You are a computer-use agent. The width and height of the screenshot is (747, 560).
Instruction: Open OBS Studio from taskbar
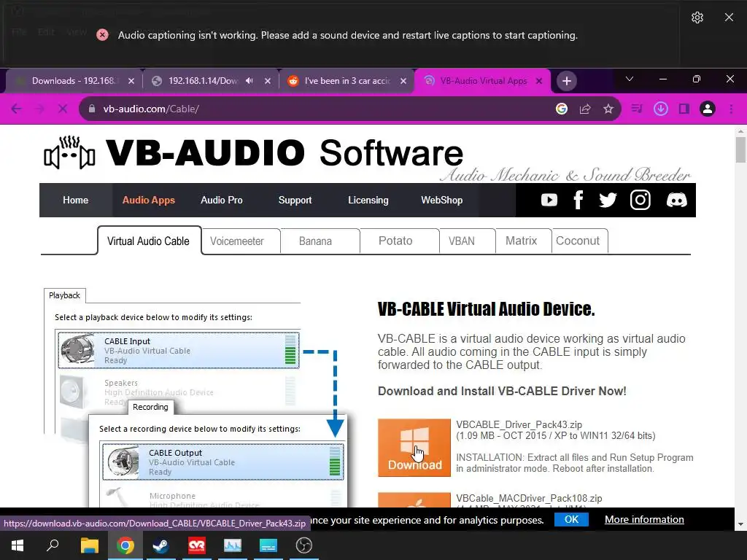pos(304,545)
